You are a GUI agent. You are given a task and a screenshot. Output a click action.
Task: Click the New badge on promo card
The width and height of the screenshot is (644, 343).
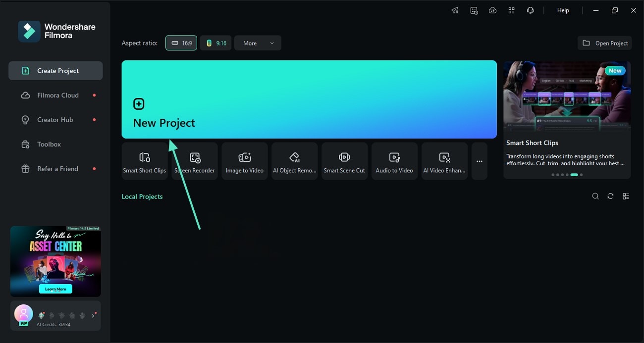click(x=615, y=71)
